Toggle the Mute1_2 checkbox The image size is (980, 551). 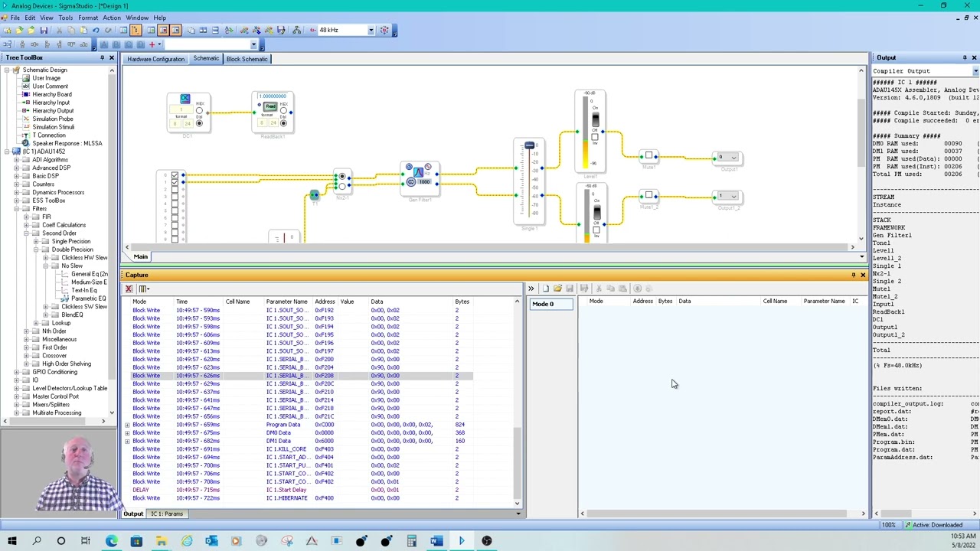pos(648,195)
